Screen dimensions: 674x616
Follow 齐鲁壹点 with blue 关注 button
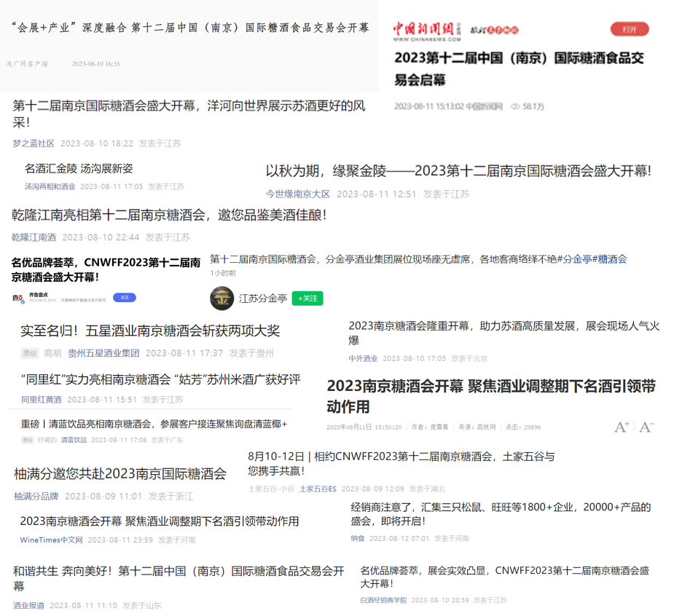[124, 298]
